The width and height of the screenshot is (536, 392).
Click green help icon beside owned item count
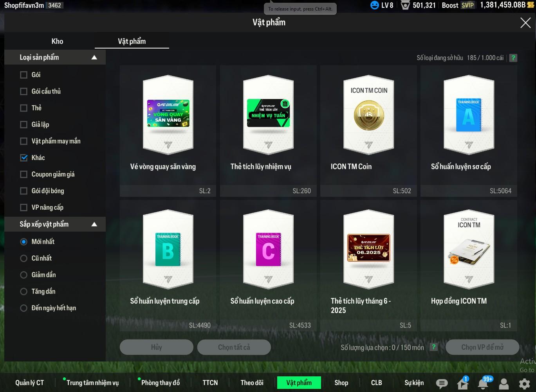513,58
